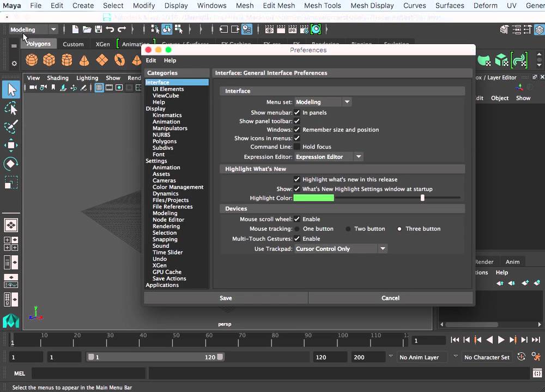
Task: Toggle Show panel toolbar checkbox
Action: [x=297, y=121]
